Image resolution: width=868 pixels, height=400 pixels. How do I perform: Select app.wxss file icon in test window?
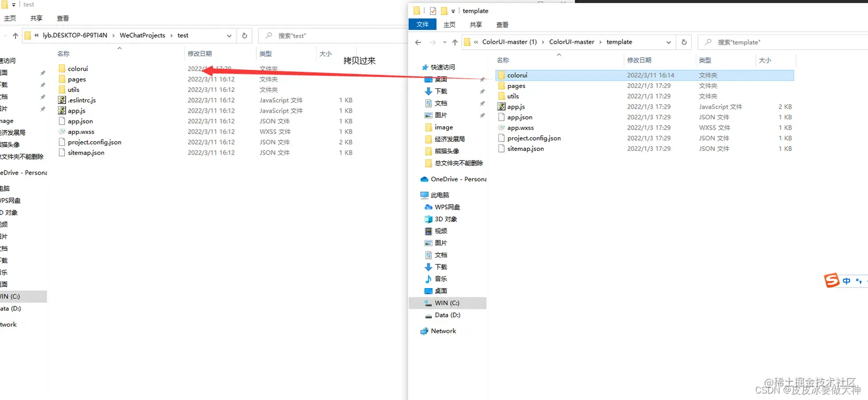pos(62,131)
